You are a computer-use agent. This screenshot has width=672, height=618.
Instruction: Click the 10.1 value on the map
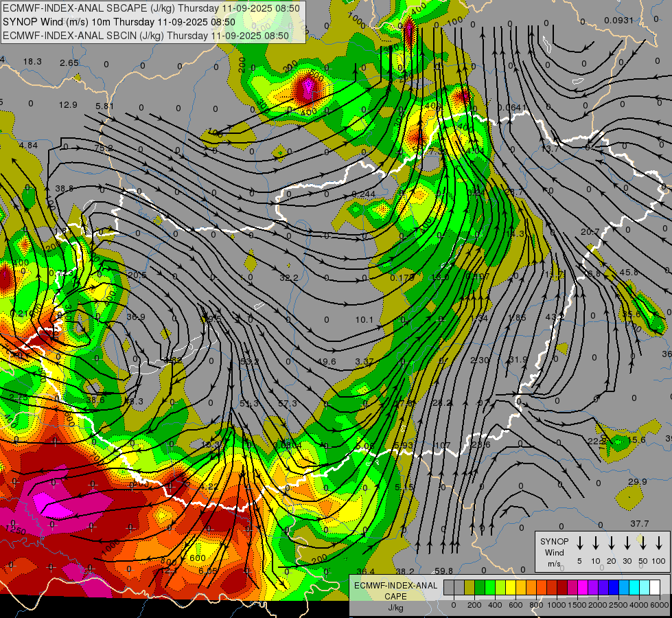(364, 319)
